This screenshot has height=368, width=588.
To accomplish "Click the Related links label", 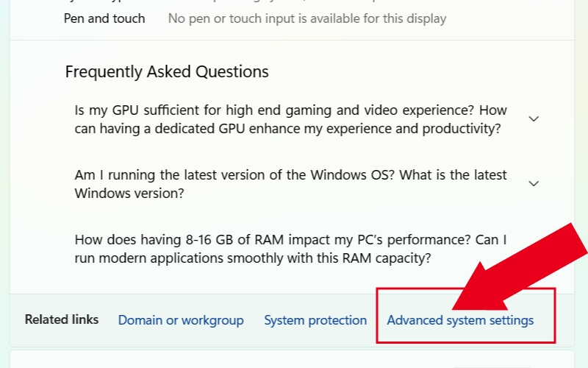I will pos(62,319).
